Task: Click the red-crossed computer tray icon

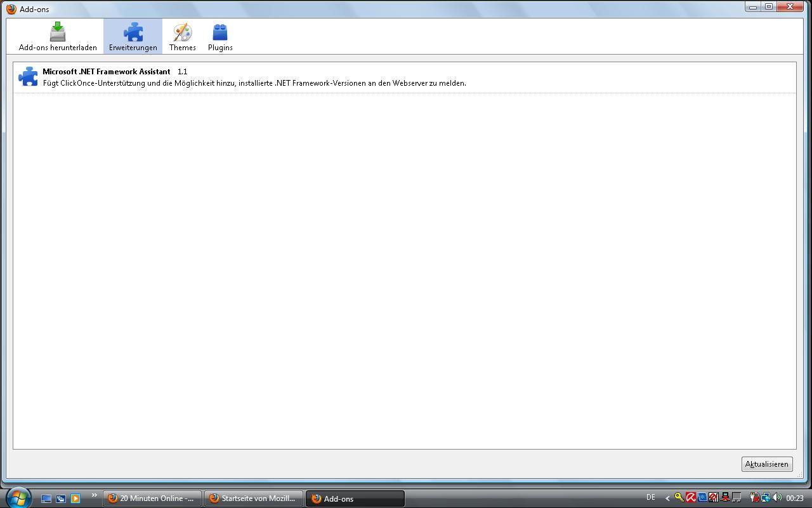Action: click(x=725, y=498)
